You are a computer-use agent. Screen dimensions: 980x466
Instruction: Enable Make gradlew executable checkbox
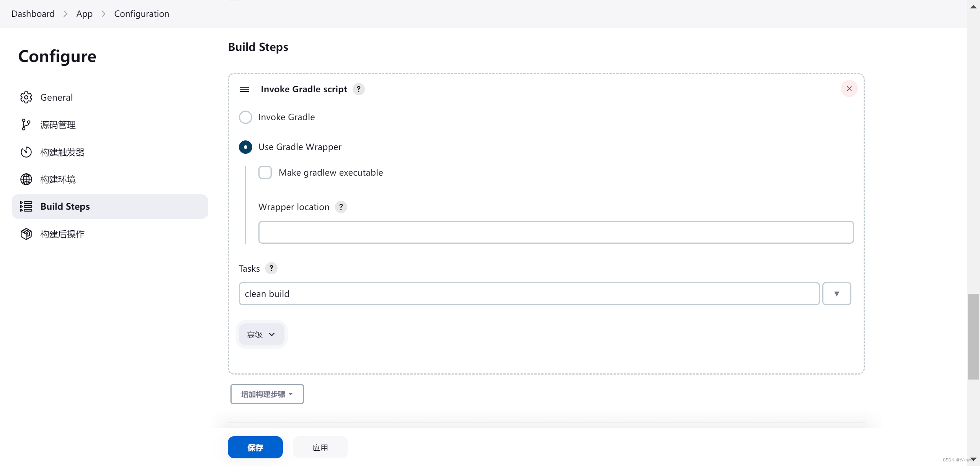click(265, 173)
